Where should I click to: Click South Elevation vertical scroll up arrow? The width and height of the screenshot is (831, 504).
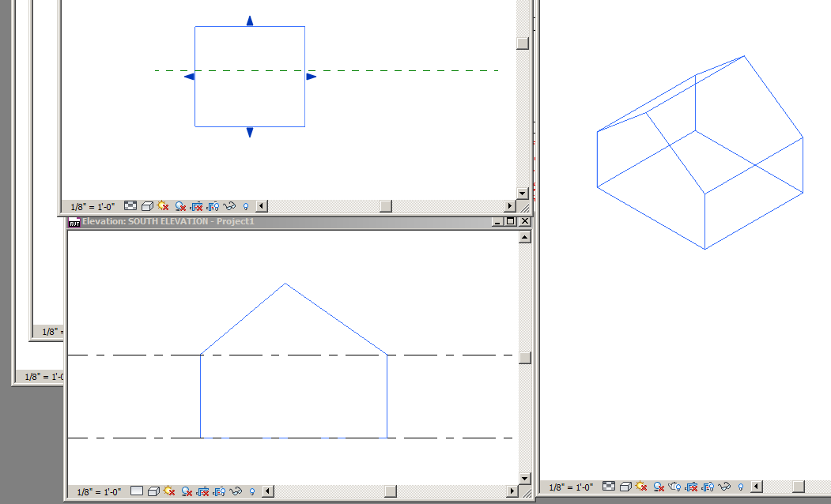click(525, 237)
